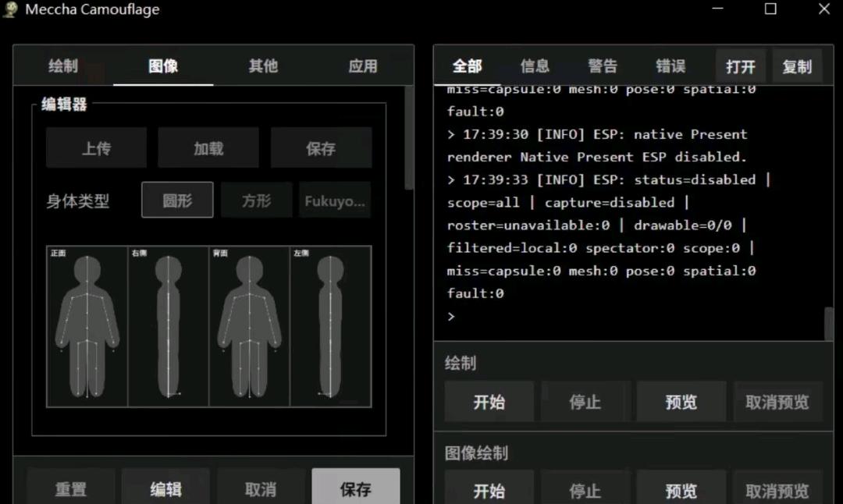Click the bottom 取消 button
Image resolution: width=843 pixels, height=504 pixels.
(x=261, y=488)
